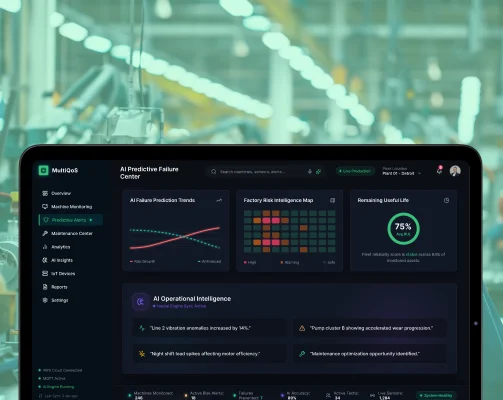
Task: Click the Live Production status pill
Action: pos(355,171)
